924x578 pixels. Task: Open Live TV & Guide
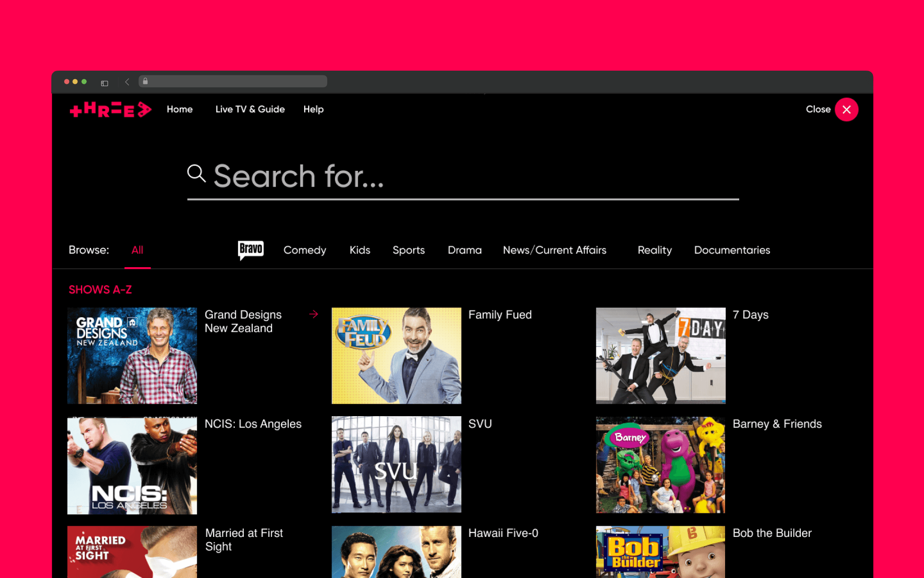point(250,109)
